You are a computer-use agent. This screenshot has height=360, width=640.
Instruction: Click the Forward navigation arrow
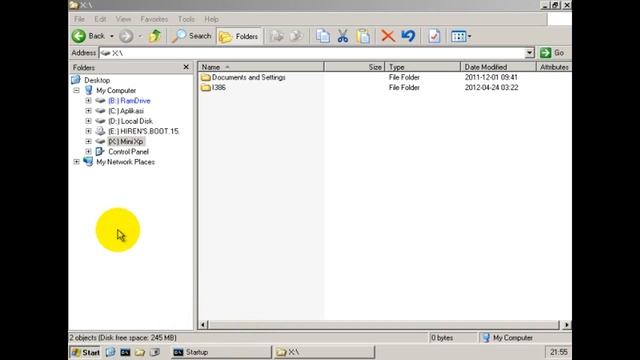(126, 36)
